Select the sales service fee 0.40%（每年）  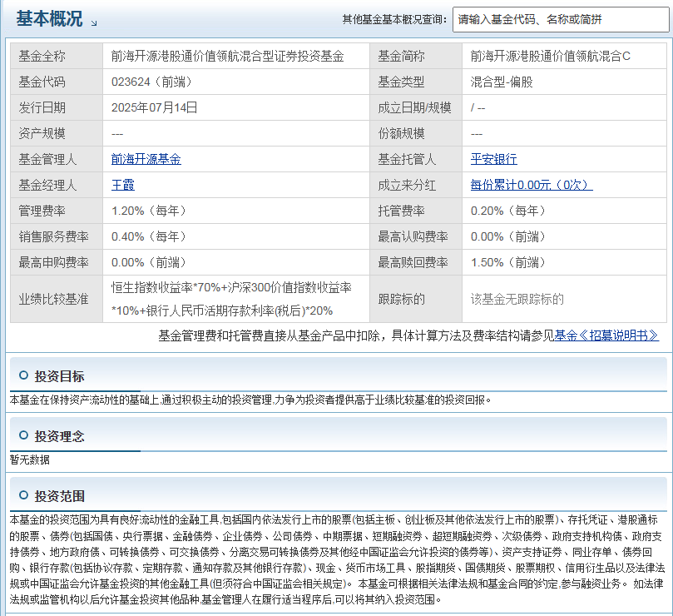click(x=149, y=236)
